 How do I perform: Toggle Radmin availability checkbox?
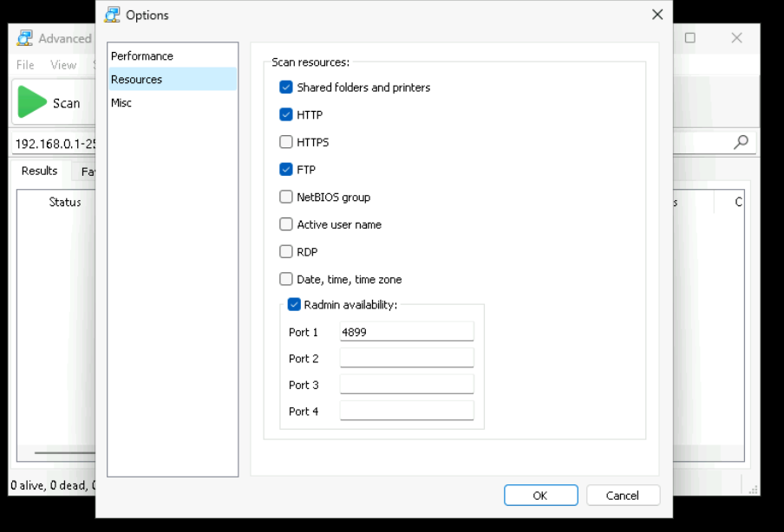click(294, 305)
